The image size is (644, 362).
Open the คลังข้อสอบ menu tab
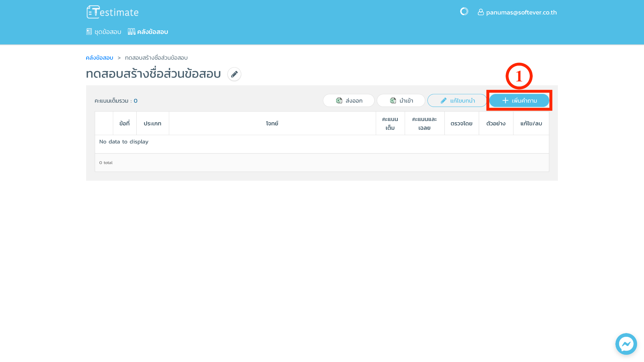pyautogui.click(x=148, y=32)
